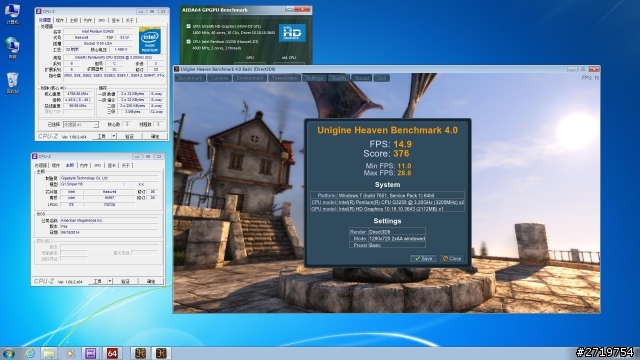This screenshot has height=360, width=640.
Task: Click the Intel Pentium logo in CPU-Z
Action: (x=150, y=41)
